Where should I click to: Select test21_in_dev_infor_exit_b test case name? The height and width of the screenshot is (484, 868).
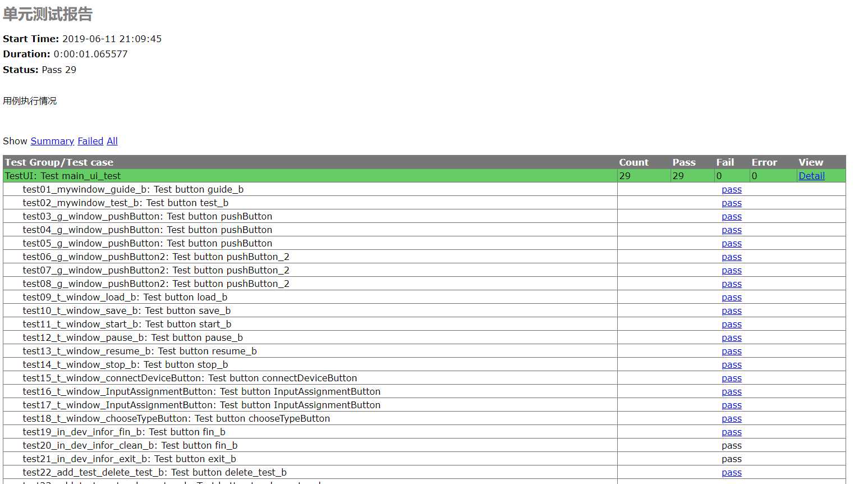click(129, 459)
